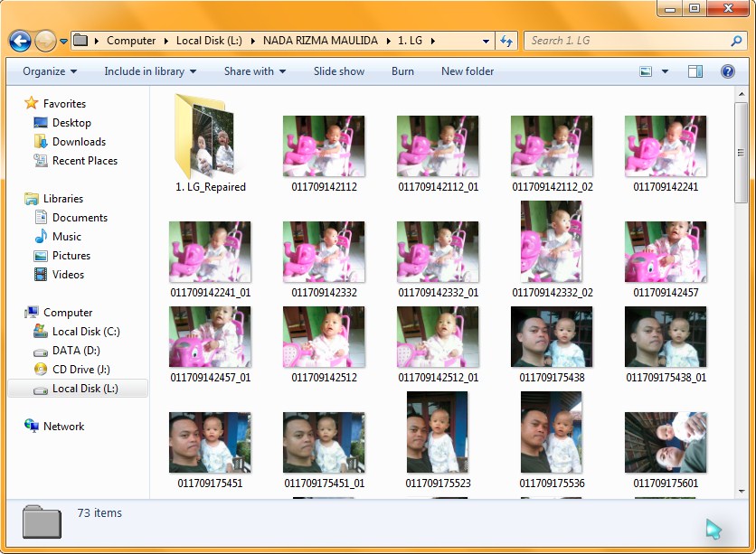Start a Slide show

pos(339,71)
